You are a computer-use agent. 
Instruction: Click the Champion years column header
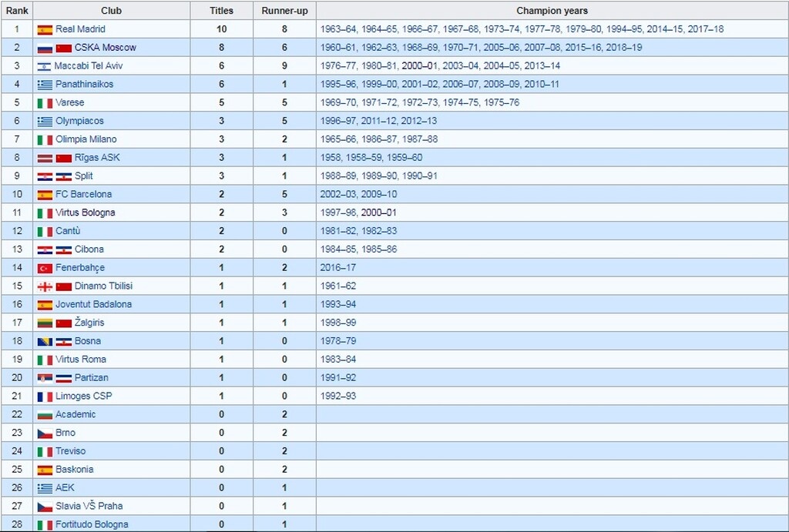pos(552,11)
